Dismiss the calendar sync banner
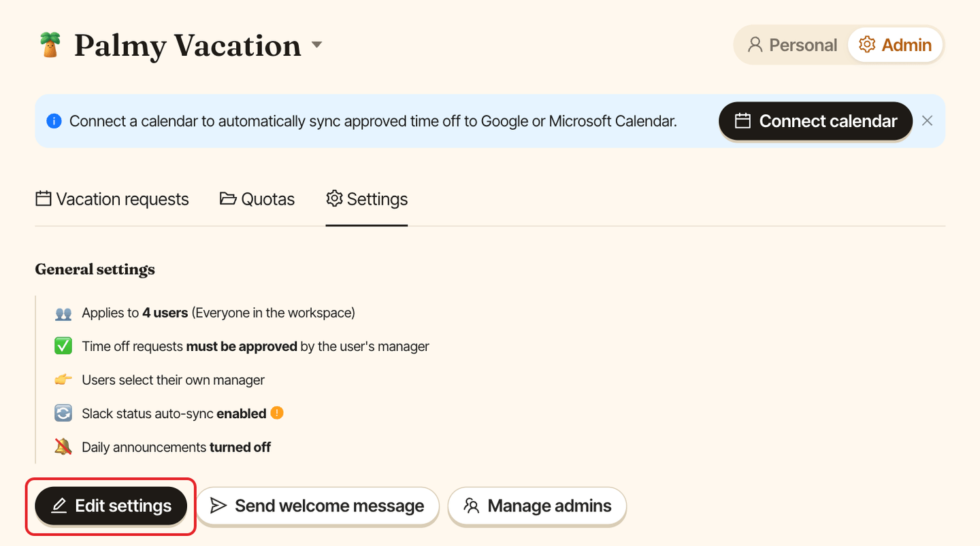The width and height of the screenshot is (980, 546). [927, 121]
